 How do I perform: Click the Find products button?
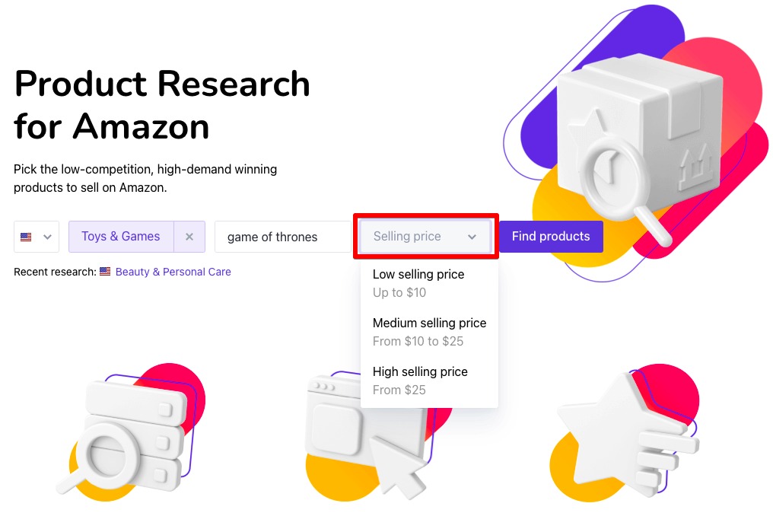click(x=551, y=237)
